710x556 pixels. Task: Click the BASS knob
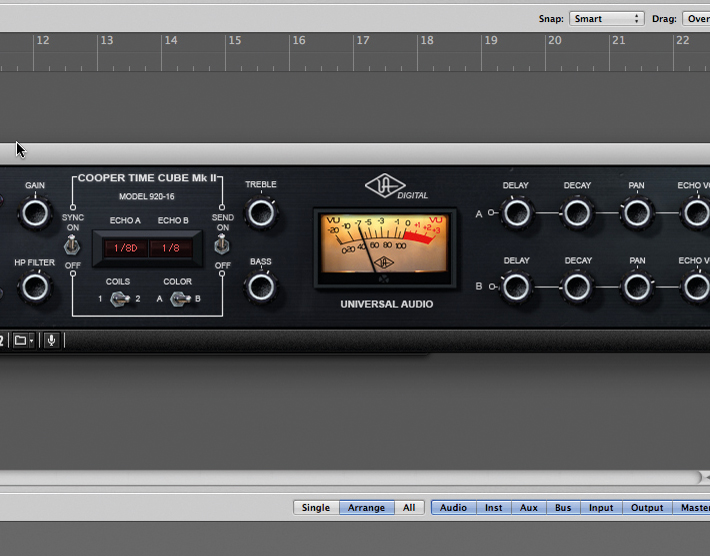point(261,287)
